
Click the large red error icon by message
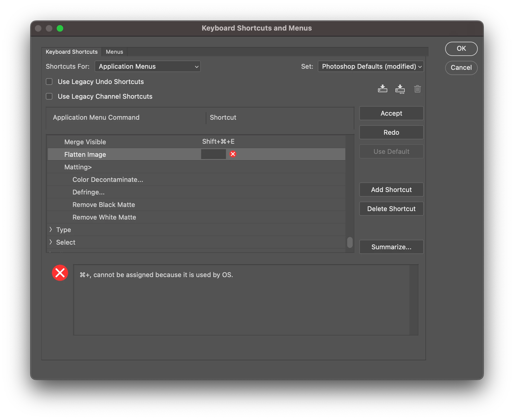click(x=60, y=273)
